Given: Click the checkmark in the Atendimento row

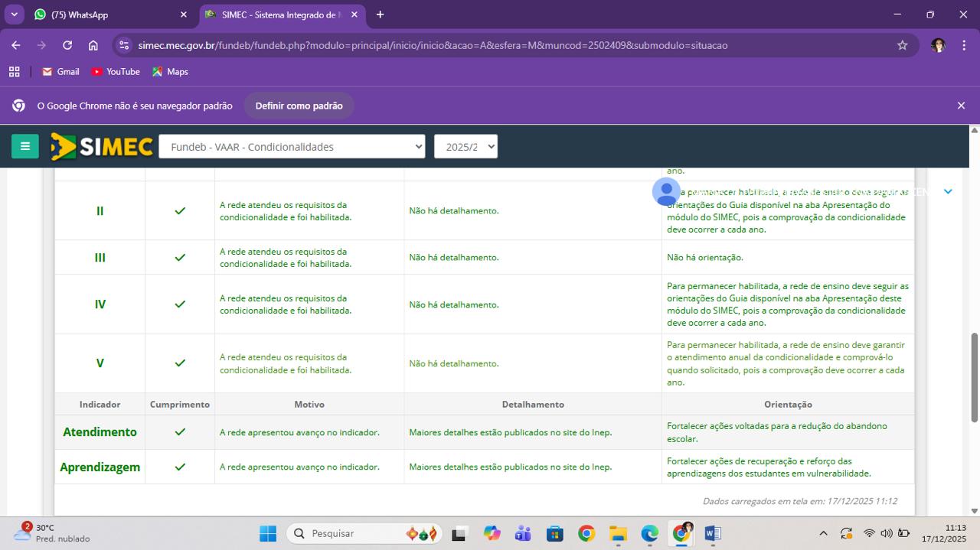Looking at the screenshot, I should click(x=180, y=431).
